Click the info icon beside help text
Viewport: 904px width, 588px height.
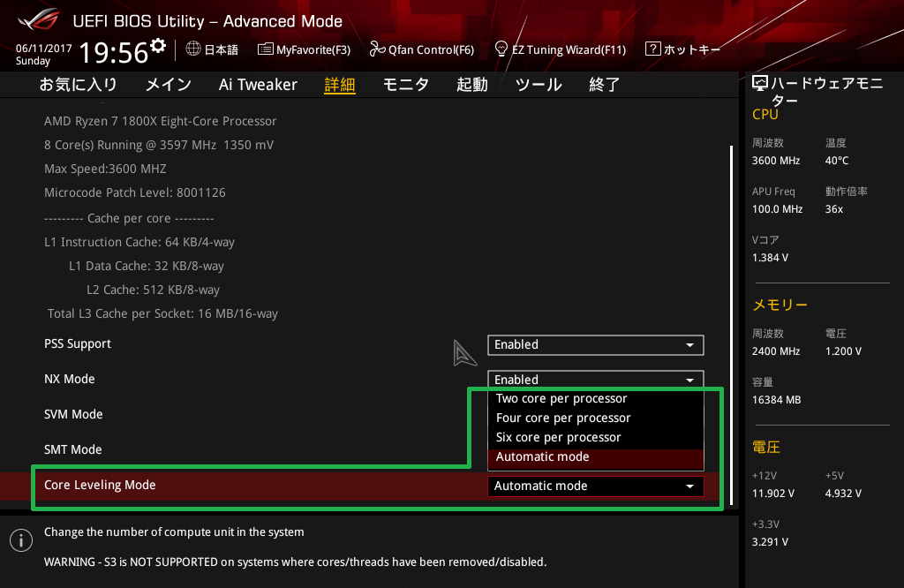click(x=21, y=540)
